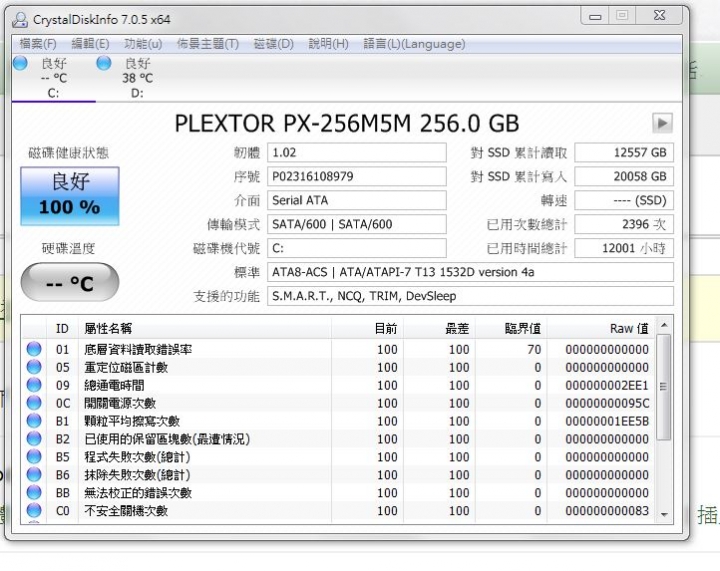Click the status orb of attribute B2

click(x=34, y=438)
